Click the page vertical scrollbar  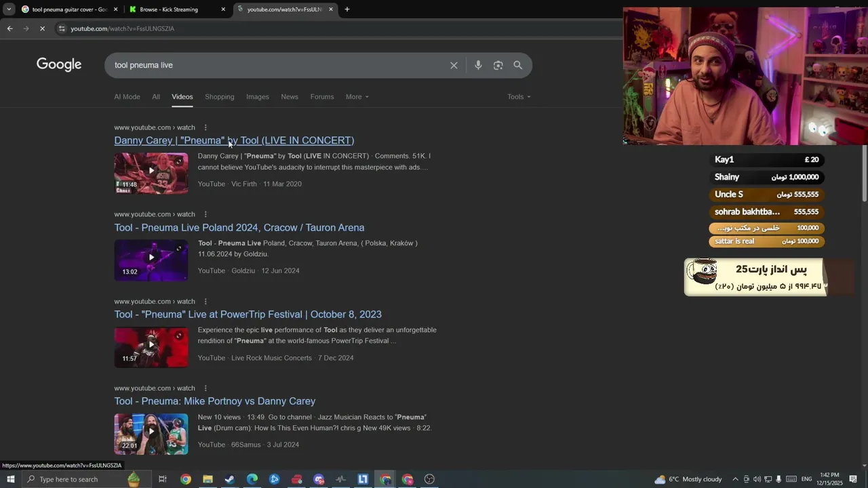click(864, 173)
